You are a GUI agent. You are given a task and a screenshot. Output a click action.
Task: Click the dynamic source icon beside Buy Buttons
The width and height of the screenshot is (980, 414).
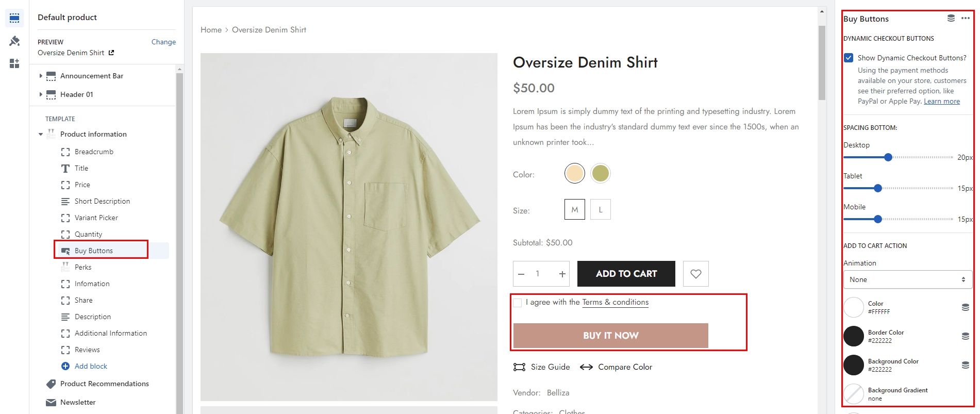coord(951,19)
